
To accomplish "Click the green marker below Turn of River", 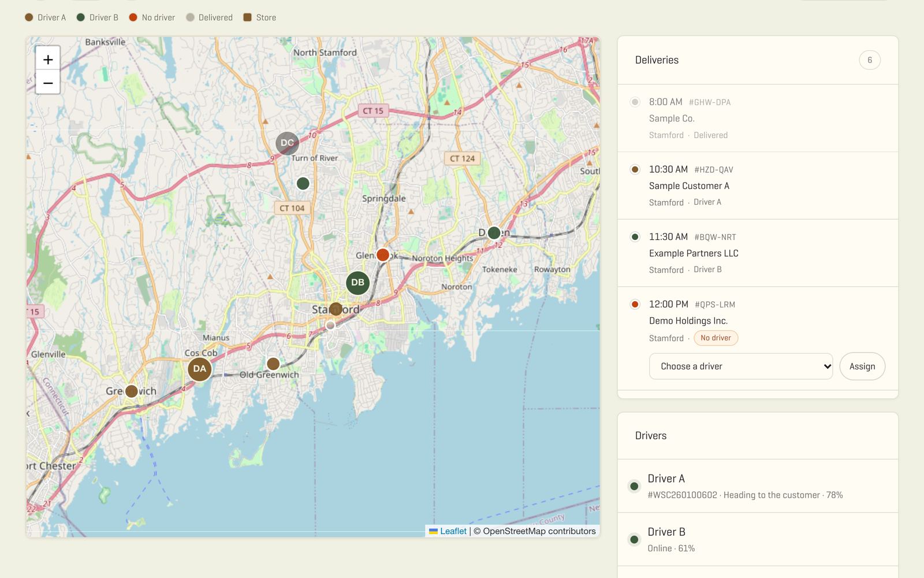I will pos(303,184).
